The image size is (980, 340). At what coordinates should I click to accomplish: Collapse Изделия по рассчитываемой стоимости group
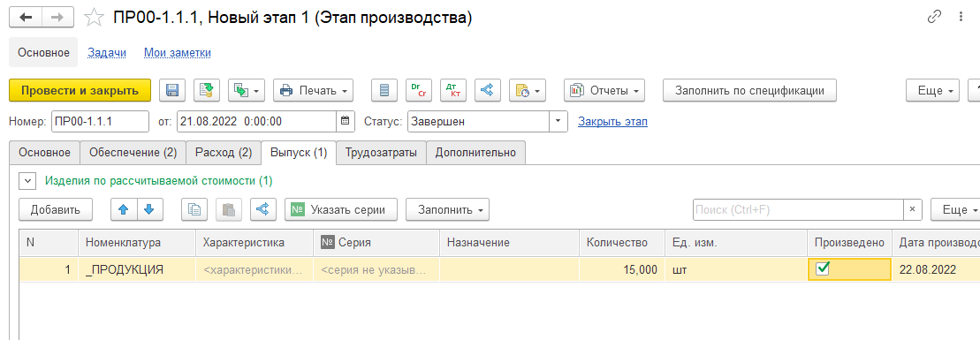pos(27,181)
